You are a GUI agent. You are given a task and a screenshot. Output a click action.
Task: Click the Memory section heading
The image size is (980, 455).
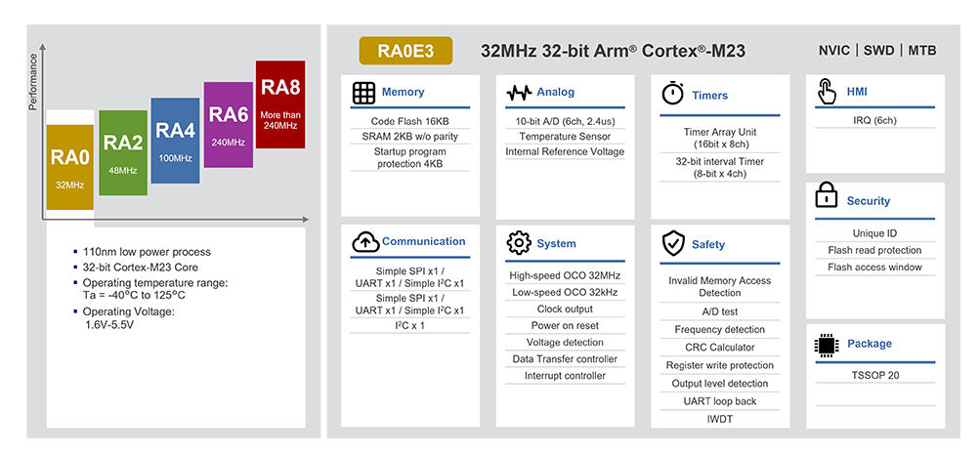tap(404, 92)
